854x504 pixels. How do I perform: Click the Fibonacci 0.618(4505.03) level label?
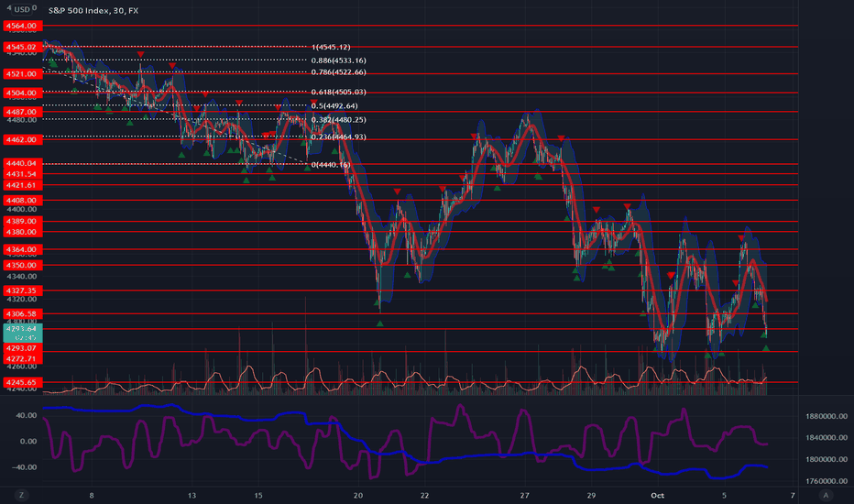[x=338, y=92]
